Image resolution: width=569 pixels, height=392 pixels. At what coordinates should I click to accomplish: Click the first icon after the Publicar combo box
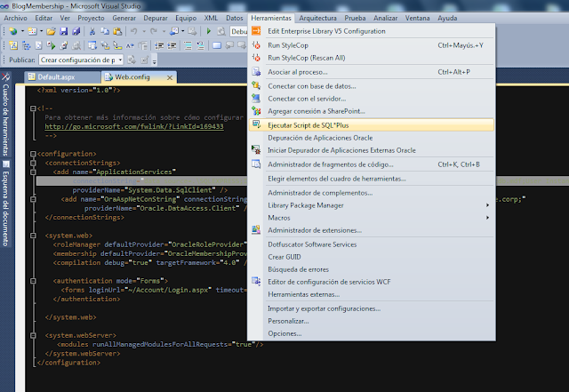click(132, 60)
